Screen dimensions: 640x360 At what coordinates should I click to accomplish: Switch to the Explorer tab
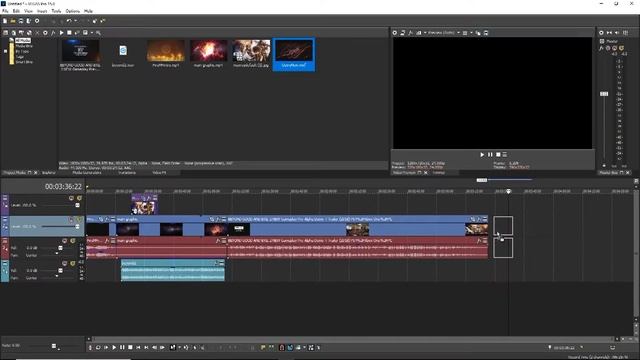(x=49, y=173)
